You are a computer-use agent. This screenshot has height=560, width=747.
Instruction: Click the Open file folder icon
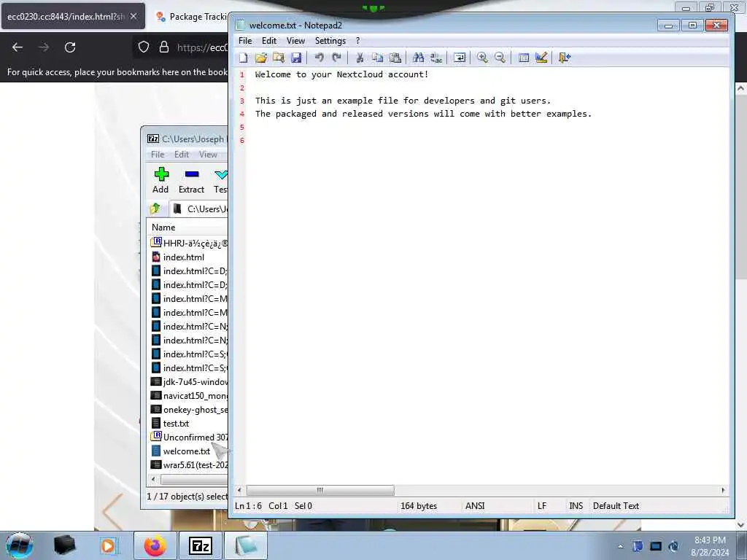(261, 58)
